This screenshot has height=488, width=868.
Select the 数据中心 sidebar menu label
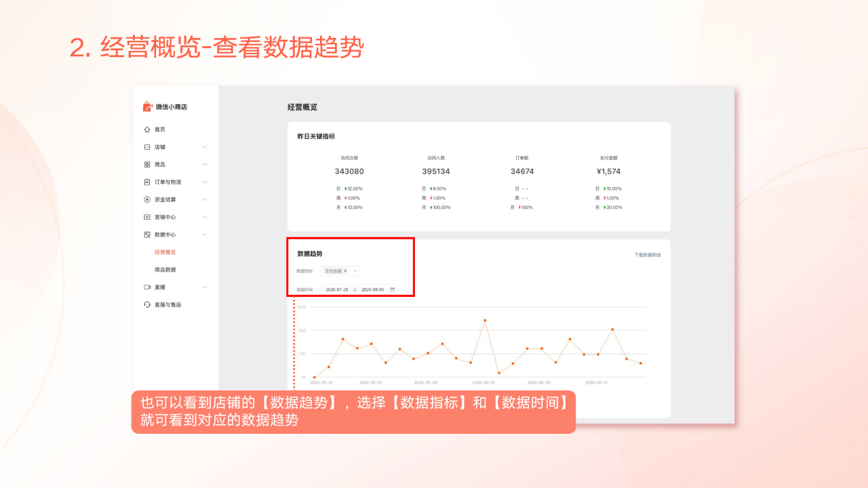coord(165,235)
